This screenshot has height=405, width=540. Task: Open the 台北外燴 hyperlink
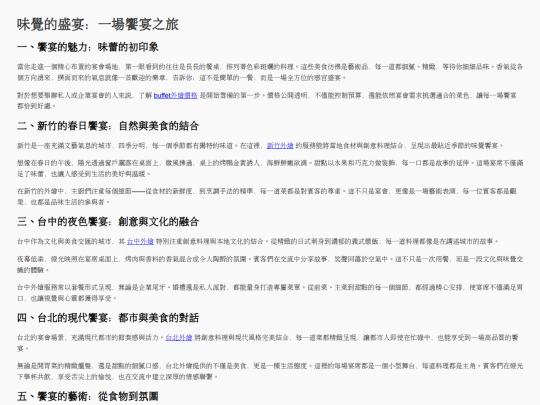(x=179, y=338)
